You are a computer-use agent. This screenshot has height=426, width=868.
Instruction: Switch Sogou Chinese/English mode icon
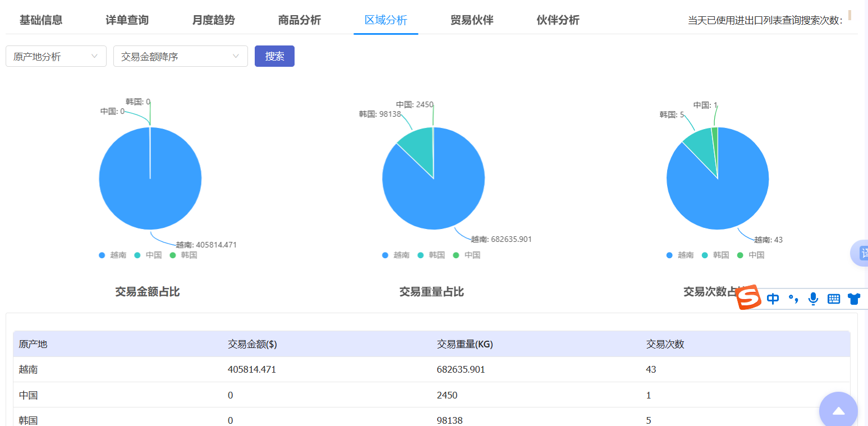(773, 299)
